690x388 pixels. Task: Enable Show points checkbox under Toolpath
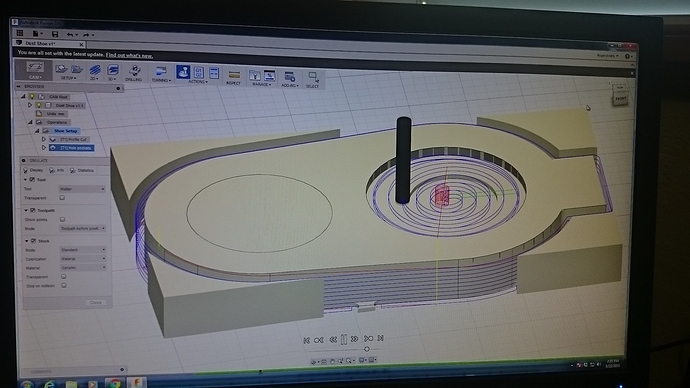pyautogui.click(x=62, y=219)
